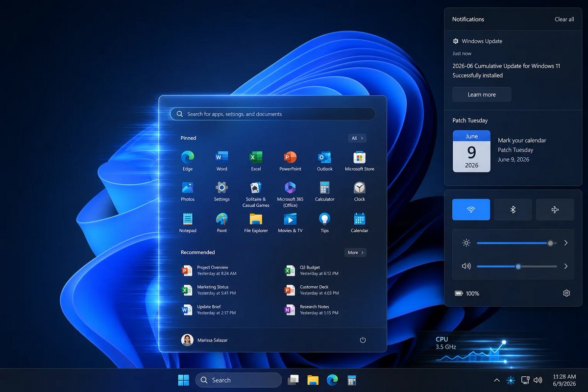The image size is (588, 392).
Task: Open Microsoft 365 (Office)
Action: 290,195
